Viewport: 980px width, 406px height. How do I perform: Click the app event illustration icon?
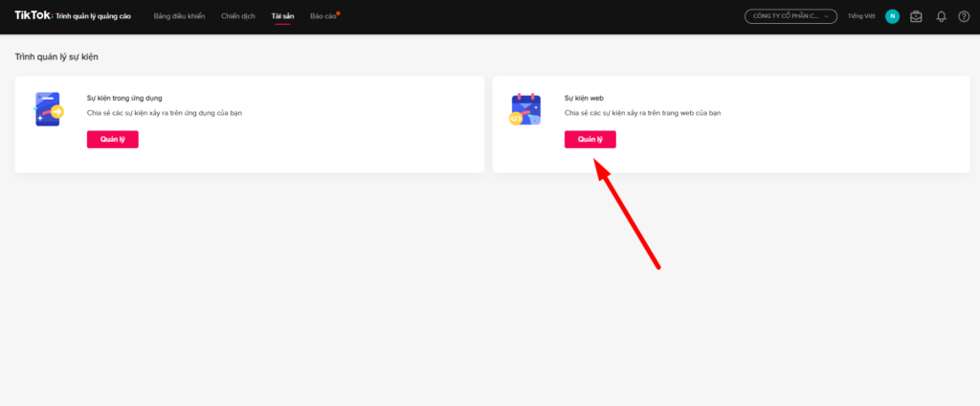click(x=48, y=111)
